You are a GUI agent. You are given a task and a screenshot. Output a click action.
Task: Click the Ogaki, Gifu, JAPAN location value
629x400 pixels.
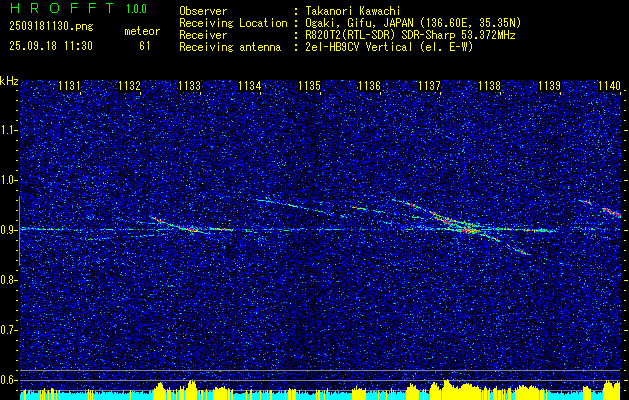[x=413, y=23]
